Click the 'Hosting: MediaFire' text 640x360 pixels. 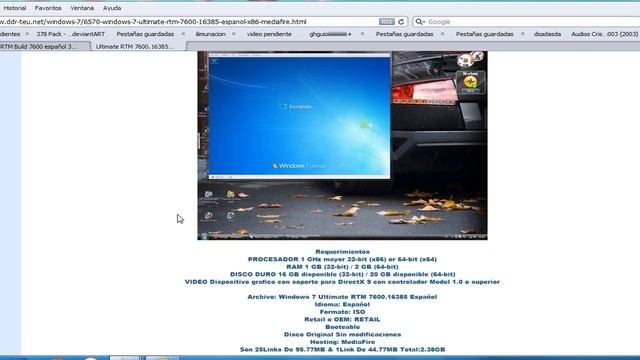click(342, 342)
